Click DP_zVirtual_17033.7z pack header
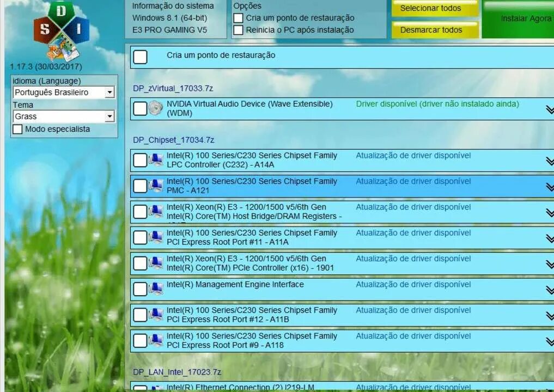Viewport: 554px width, 392px height. point(173,88)
